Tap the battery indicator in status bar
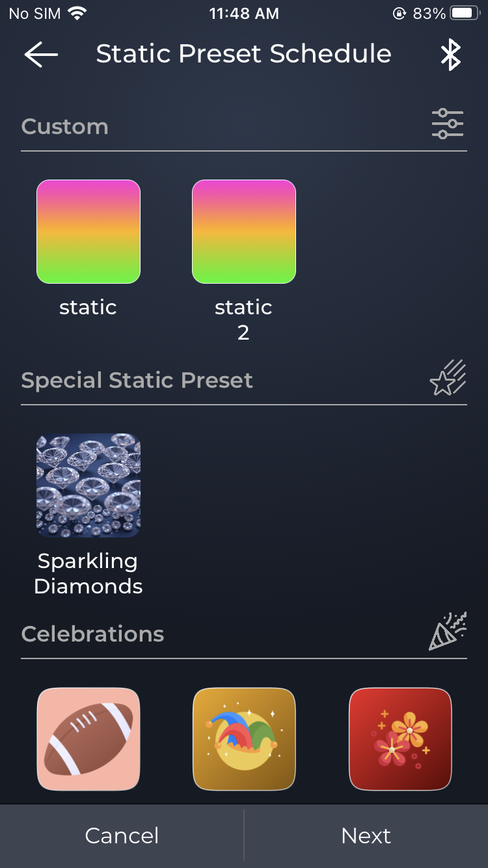Image resolution: width=488 pixels, height=868 pixels. (465, 13)
